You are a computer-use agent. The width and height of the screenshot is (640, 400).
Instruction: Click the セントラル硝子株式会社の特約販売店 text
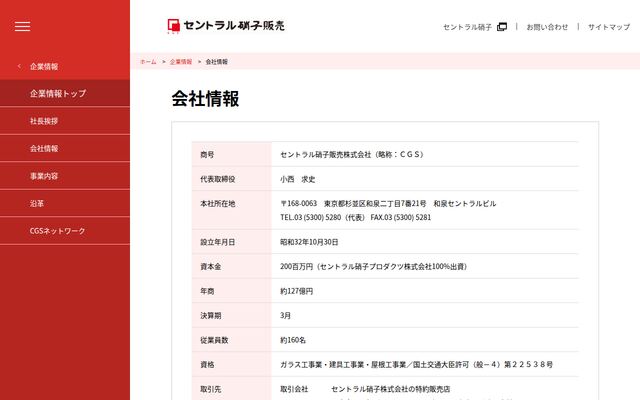[391, 389]
